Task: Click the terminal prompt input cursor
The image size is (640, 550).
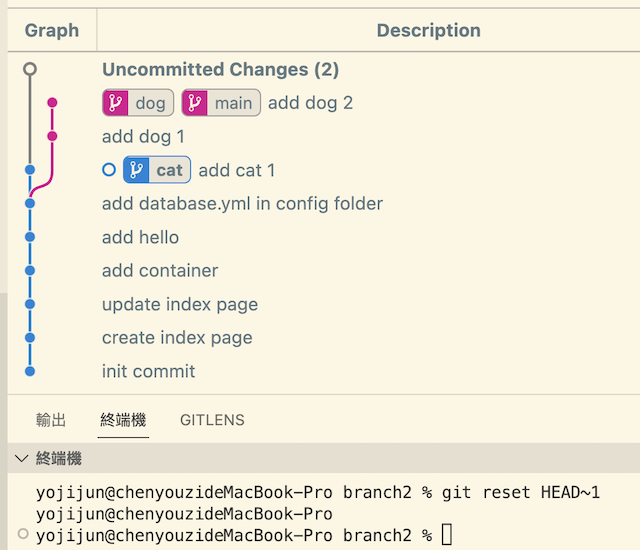Action: pos(446,535)
